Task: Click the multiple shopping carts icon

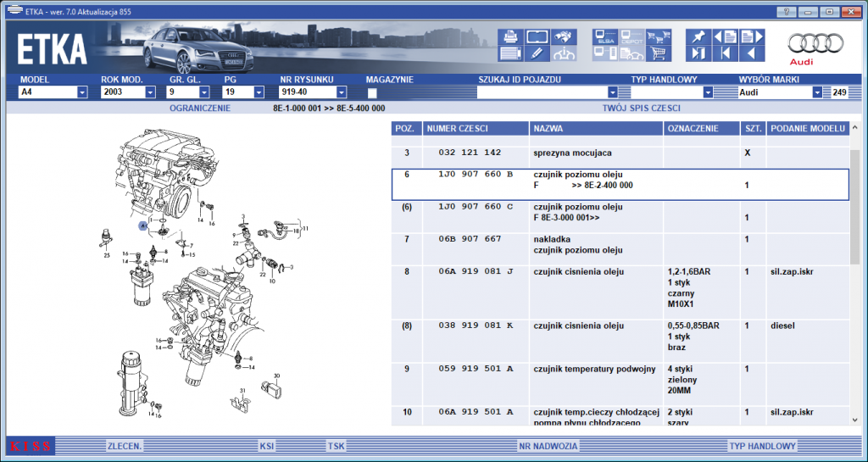Action: (x=659, y=37)
